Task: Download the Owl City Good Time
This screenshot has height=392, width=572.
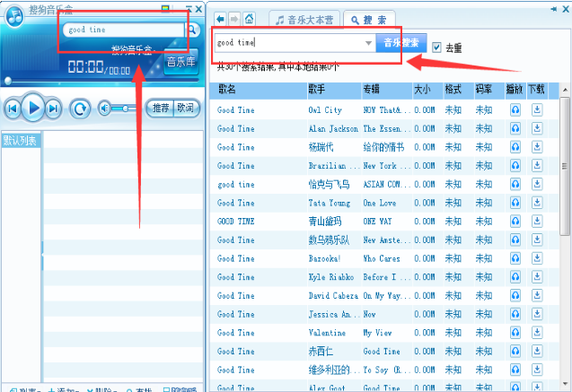Action: pos(537,109)
